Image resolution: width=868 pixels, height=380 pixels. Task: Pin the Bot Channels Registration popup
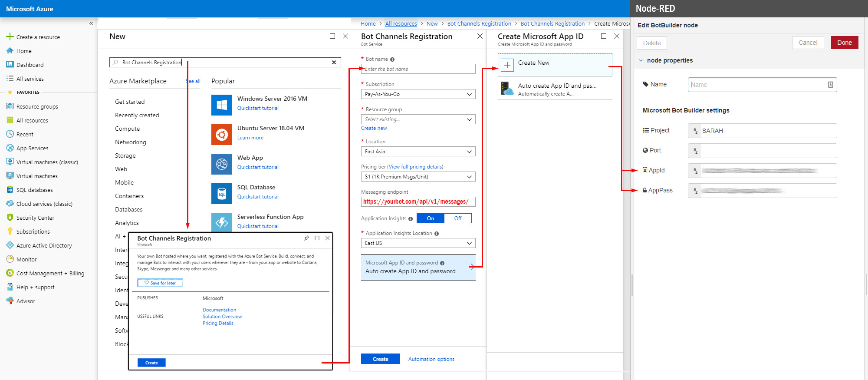(306, 238)
